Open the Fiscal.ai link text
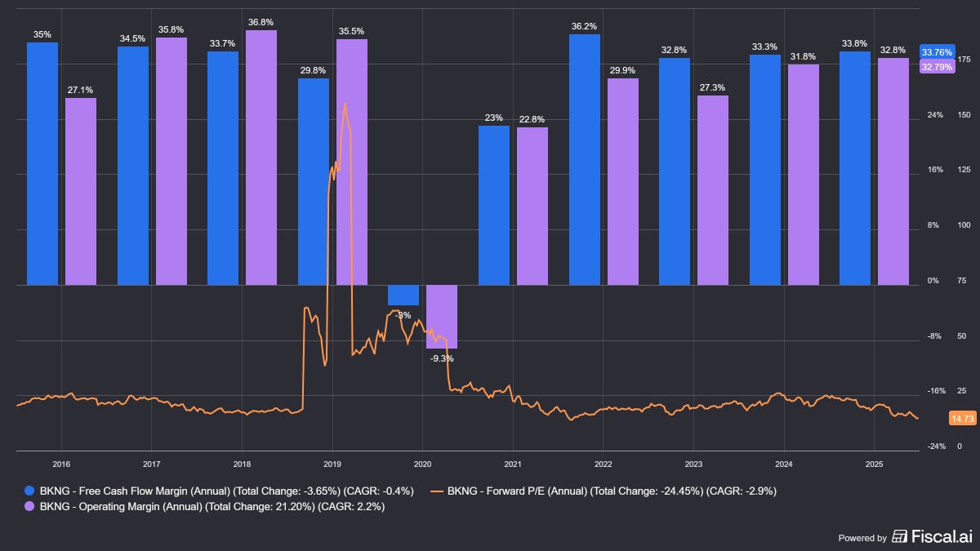This screenshot has height=551, width=980. (942, 536)
